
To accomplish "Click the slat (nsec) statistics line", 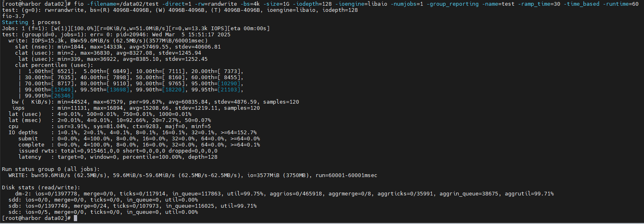I will click(x=118, y=47).
